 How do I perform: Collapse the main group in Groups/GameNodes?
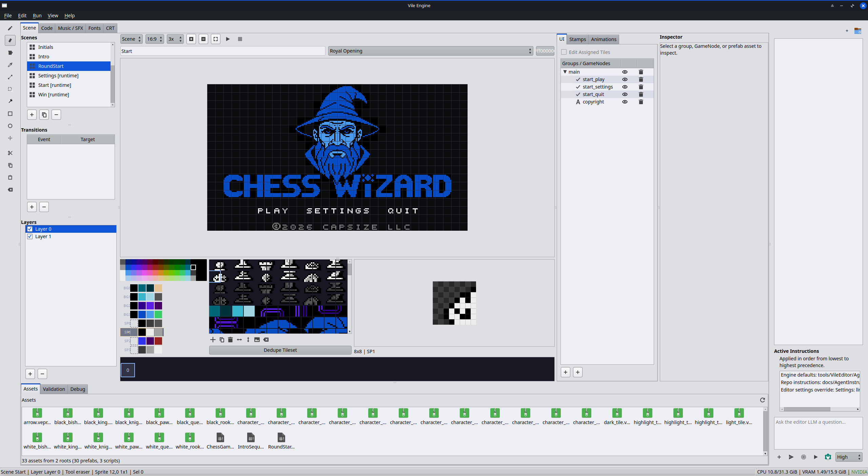(x=565, y=72)
